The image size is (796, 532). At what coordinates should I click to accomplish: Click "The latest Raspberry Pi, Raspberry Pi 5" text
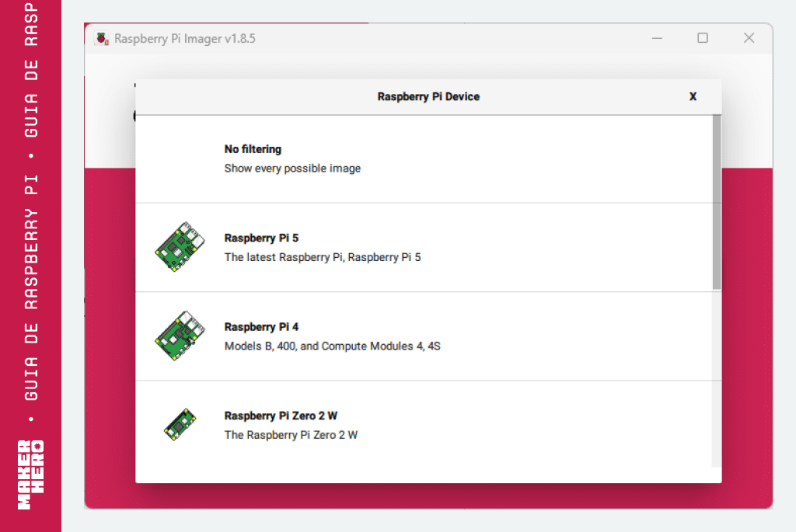pos(323,257)
